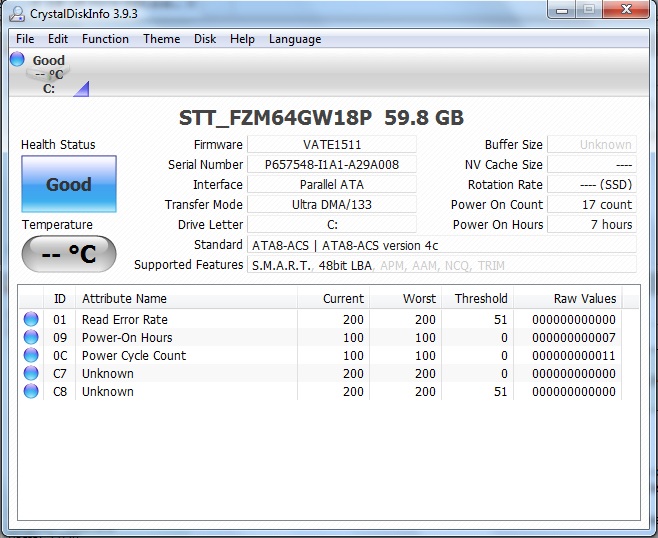Click threshold value 51 for Read Error Rate

[x=500, y=319]
